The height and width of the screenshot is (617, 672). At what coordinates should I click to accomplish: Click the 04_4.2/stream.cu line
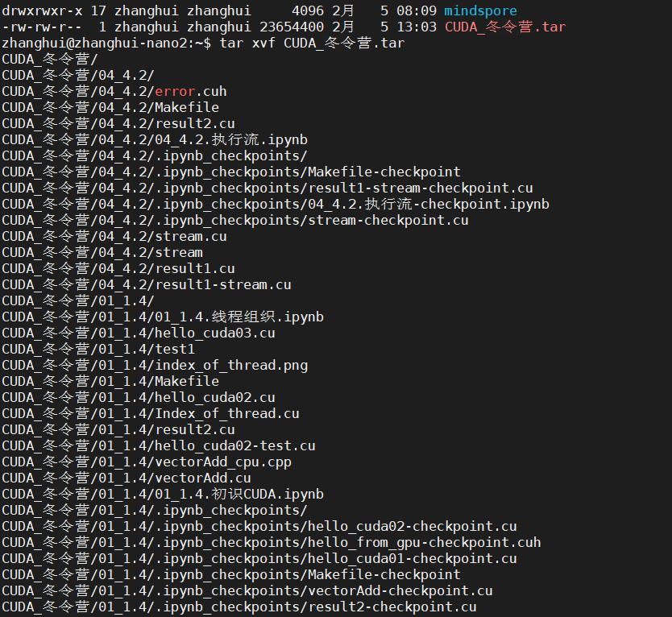[x=114, y=236]
